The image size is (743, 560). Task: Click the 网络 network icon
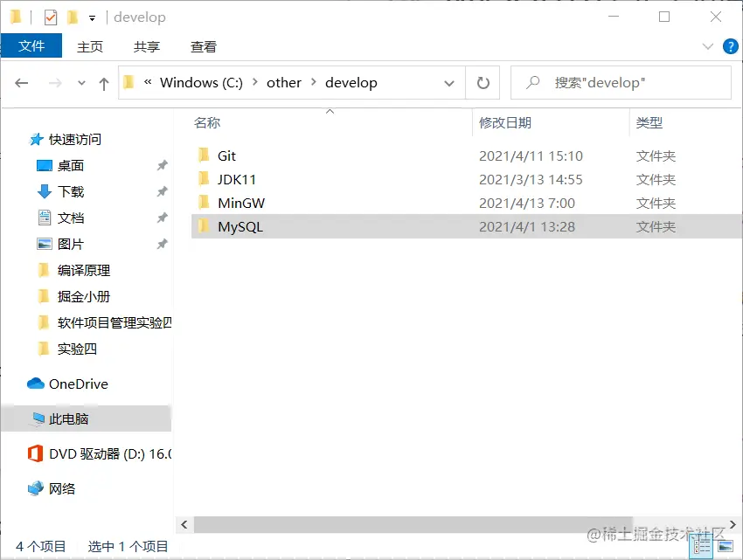[36, 488]
